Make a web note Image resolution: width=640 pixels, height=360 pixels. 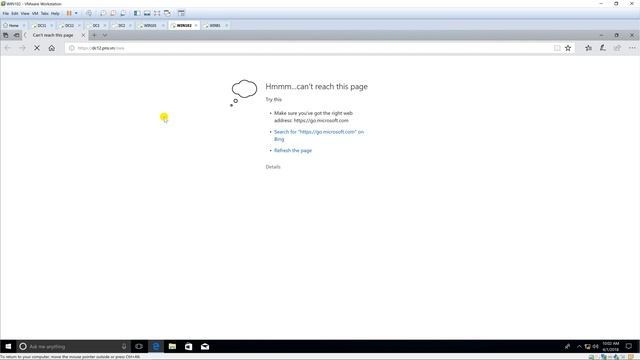(603, 48)
